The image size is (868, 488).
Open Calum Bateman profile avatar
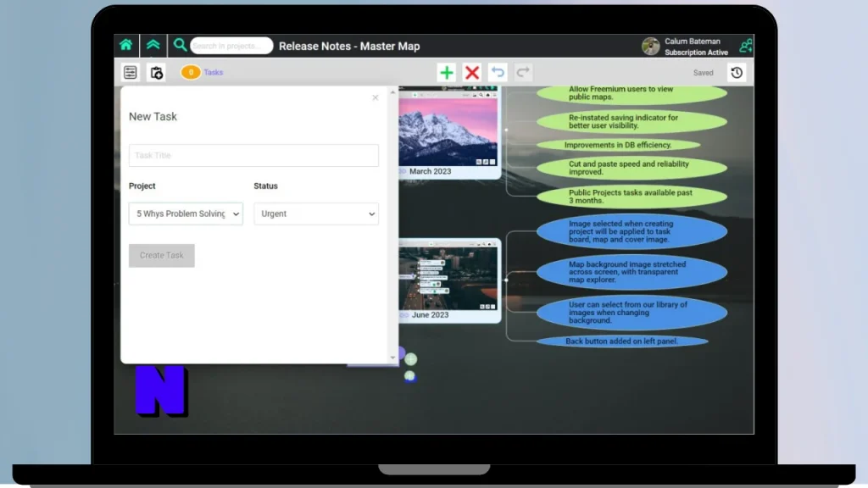click(x=650, y=47)
